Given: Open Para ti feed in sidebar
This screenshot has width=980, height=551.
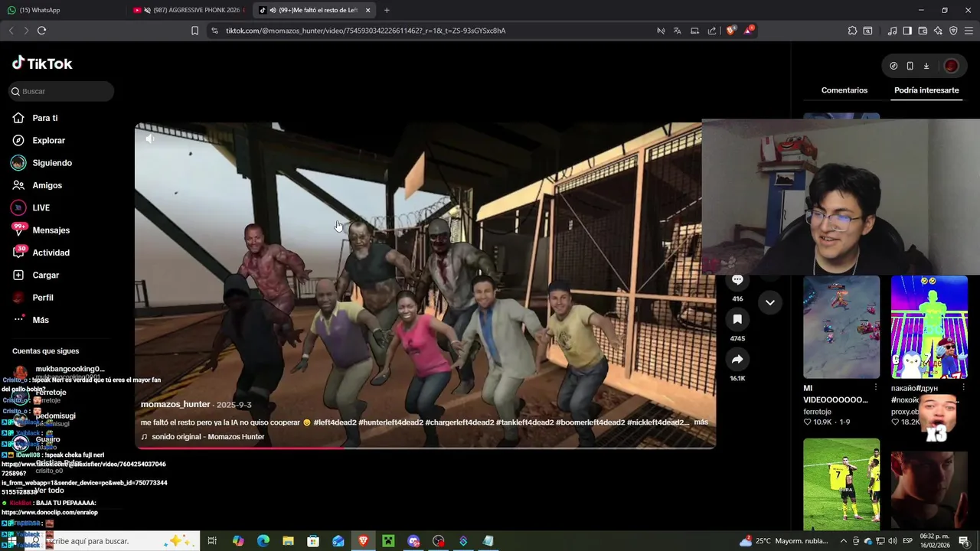Looking at the screenshot, I should coord(44,118).
